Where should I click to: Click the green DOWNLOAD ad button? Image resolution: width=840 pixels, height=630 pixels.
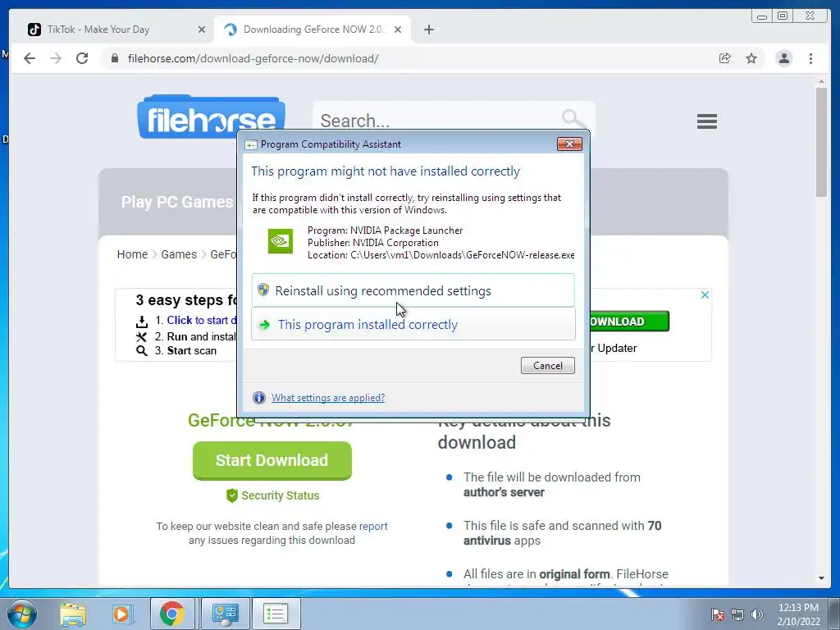(x=629, y=322)
